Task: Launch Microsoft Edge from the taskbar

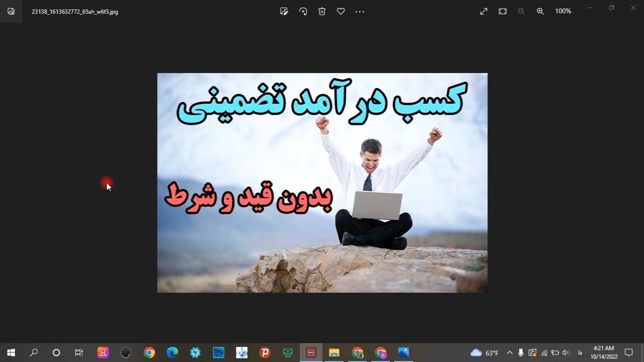Action: (172, 352)
